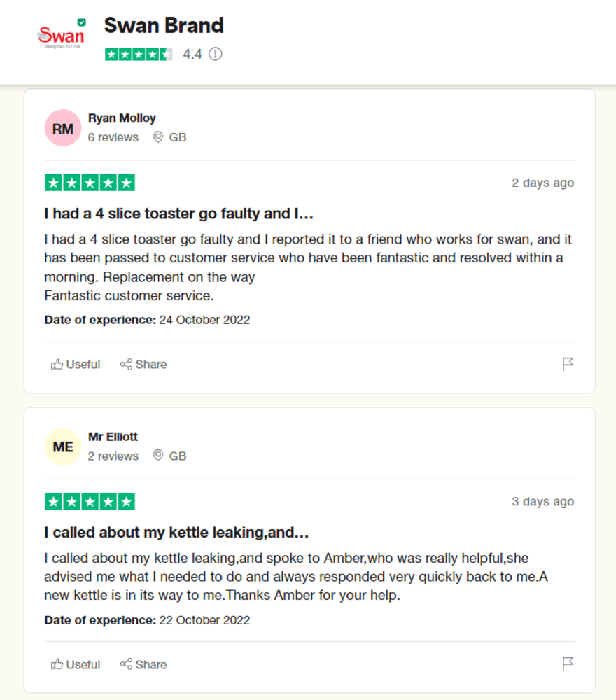Flag Ryan Molloy's review

pyautogui.click(x=568, y=364)
